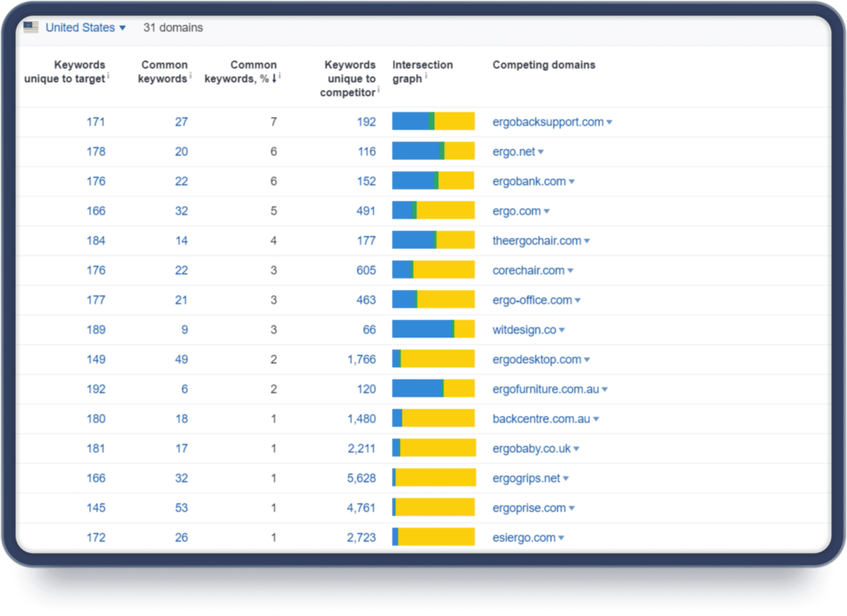The image size is (847, 616).
Task: Click the Intersection graph column header
Action: pyautogui.click(x=423, y=72)
